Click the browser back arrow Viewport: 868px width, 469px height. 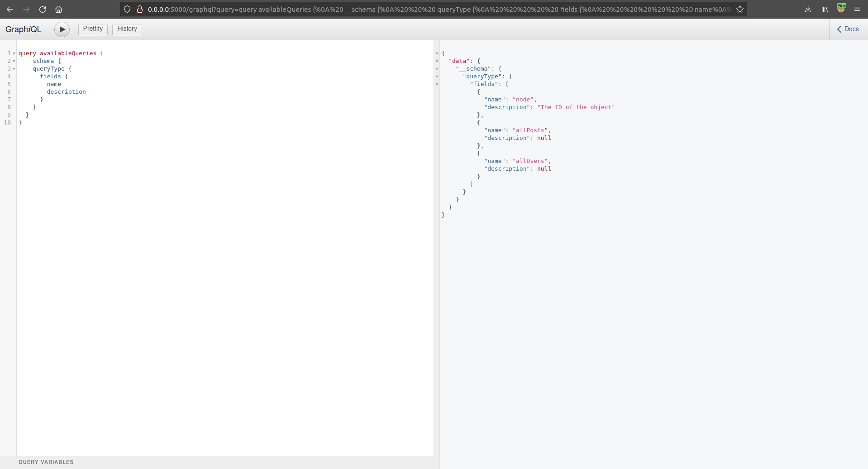click(10, 9)
